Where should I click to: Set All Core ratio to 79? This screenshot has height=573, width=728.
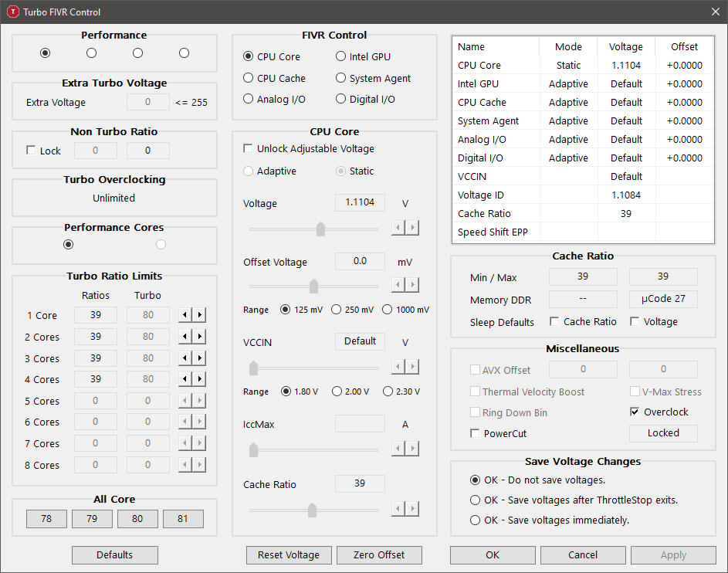(92, 519)
